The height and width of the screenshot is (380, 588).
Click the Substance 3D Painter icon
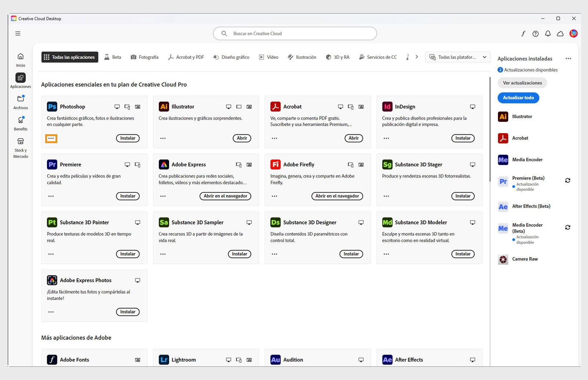tap(52, 222)
